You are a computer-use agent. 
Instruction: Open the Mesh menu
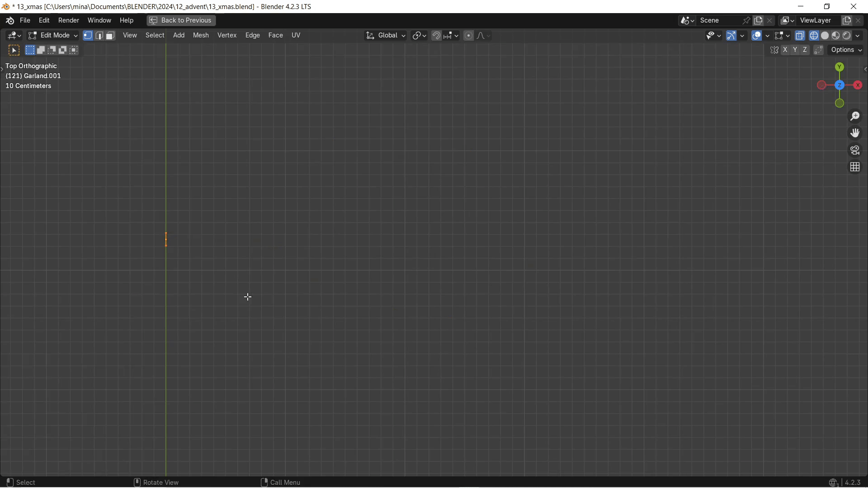[201, 35]
